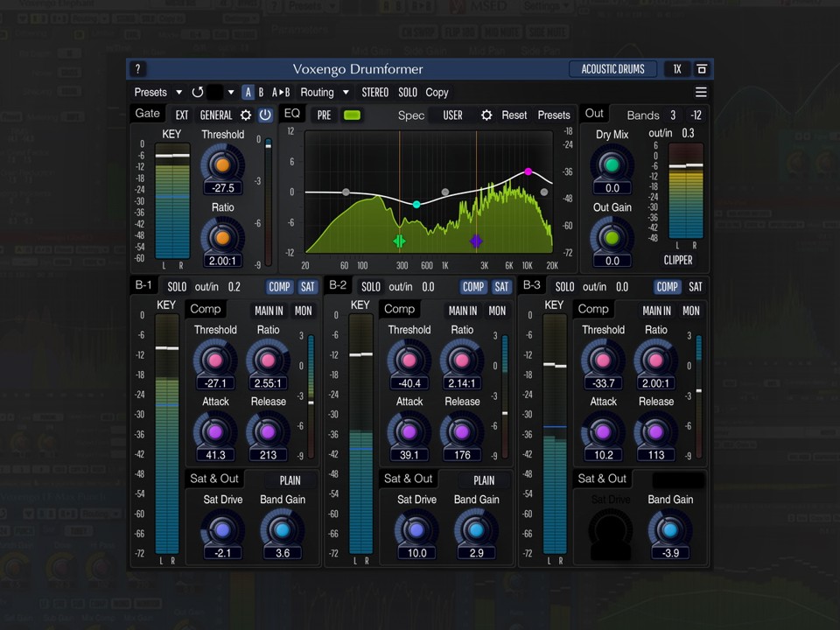
Task: Toggle B-2 COMP on or off
Action: [x=473, y=287]
